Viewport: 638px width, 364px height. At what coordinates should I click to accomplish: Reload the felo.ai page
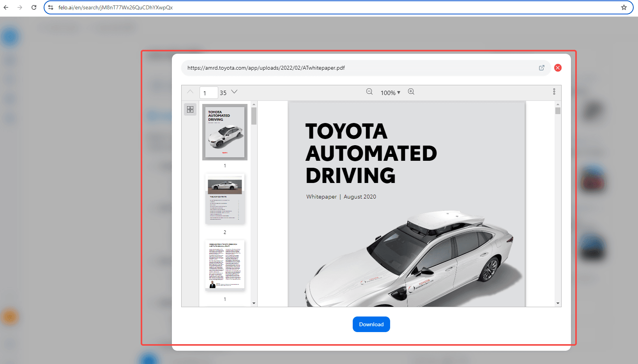tap(34, 7)
